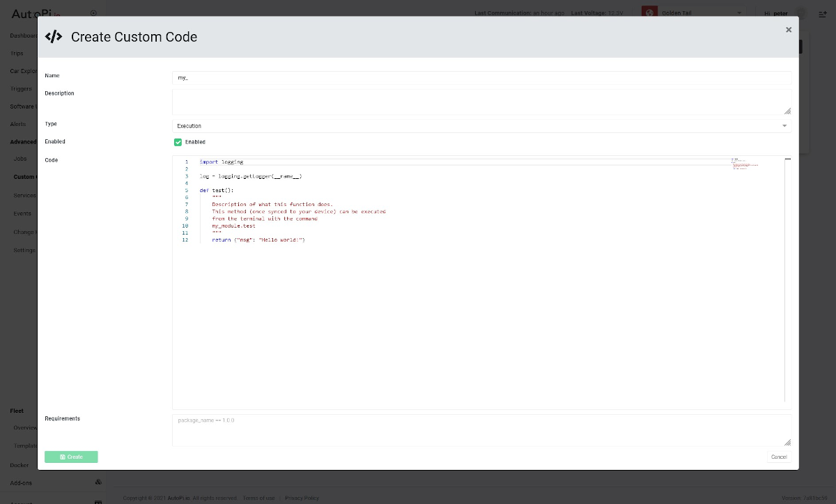Click the target icon next to AutoPi logo

click(94, 13)
